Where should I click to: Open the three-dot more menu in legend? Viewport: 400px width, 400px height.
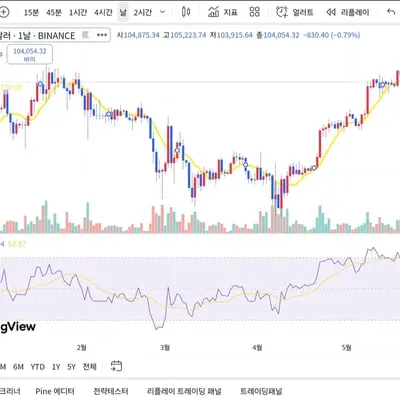pyautogui.click(x=102, y=35)
